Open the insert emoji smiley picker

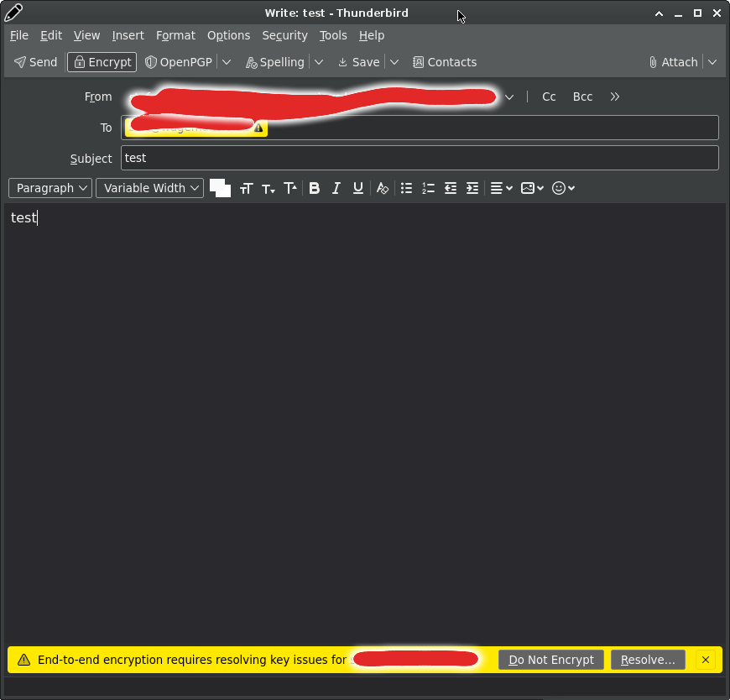(563, 188)
